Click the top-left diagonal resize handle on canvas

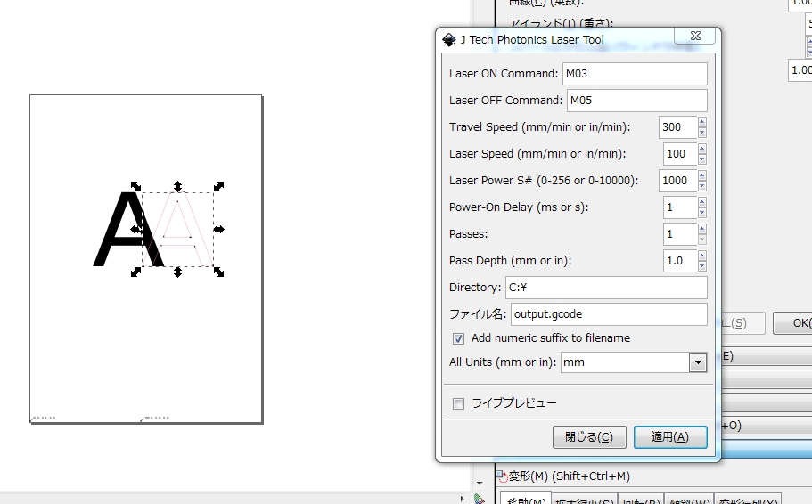tap(135, 186)
